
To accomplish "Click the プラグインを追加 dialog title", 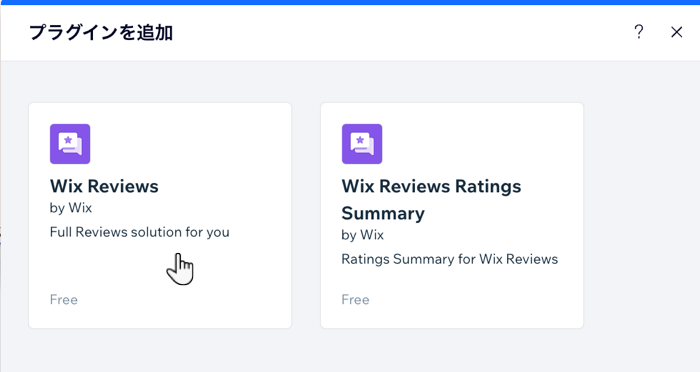I will (x=101, y=32).
